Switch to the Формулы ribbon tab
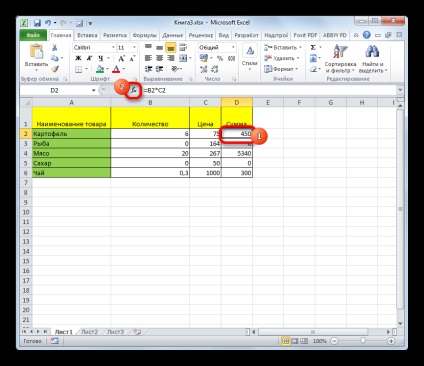This screenshot has width=424, height=366. (145, 35)
